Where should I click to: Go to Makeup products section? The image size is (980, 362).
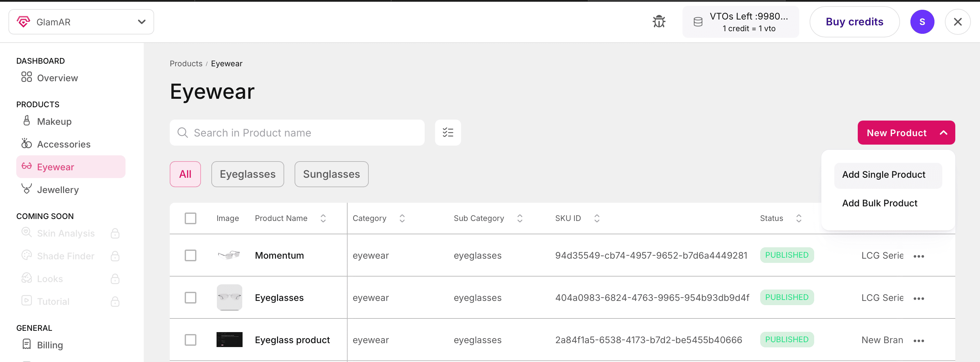[x=54, y=121]
